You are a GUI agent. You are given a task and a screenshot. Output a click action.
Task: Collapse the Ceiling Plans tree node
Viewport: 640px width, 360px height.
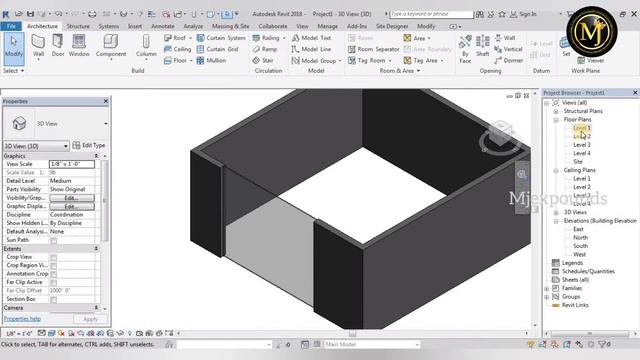tap(556, 171)
